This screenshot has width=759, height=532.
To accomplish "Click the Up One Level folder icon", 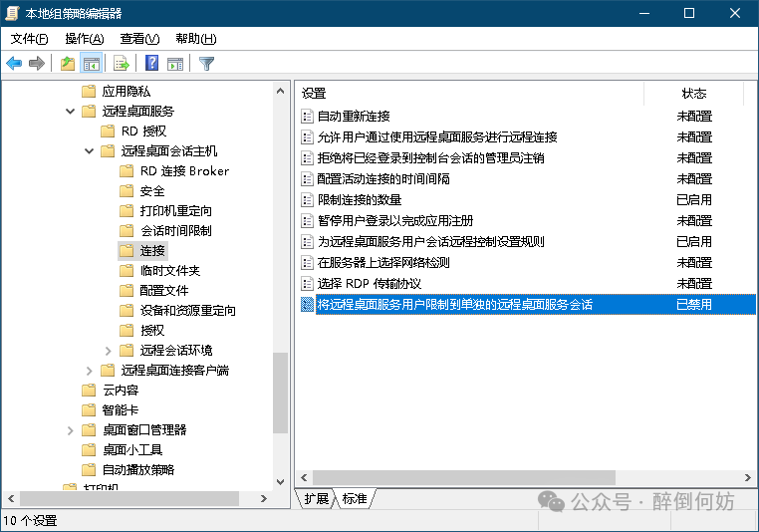I will tap(68, 64).
